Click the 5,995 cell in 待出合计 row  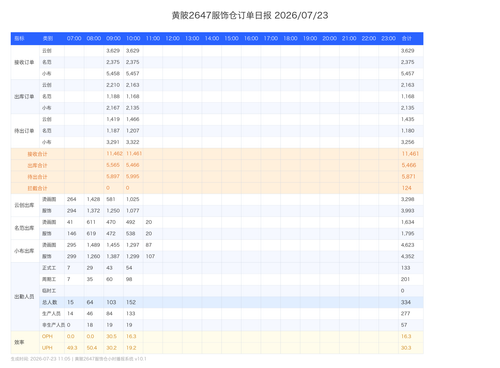[133, 176]
